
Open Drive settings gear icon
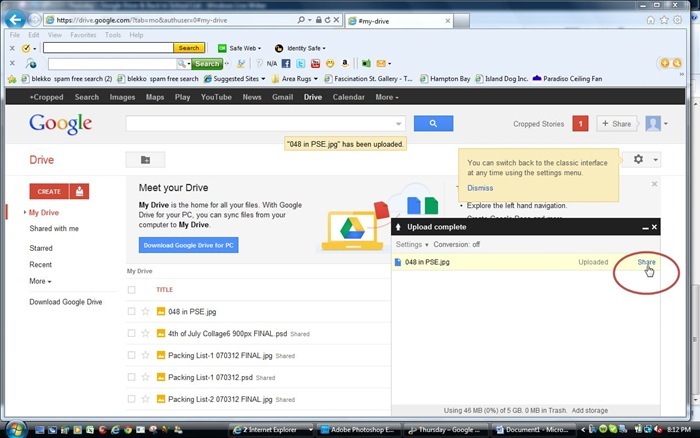[x=638, y=159]
